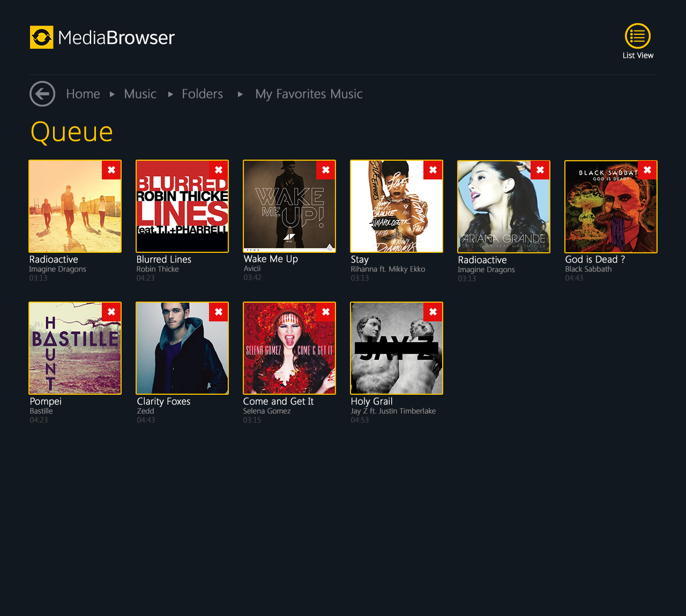Image resolution: width=686 pixels, height=616 pixels.
Task: Navigate to Folders breadcrumb
Action: coord(203,94)
